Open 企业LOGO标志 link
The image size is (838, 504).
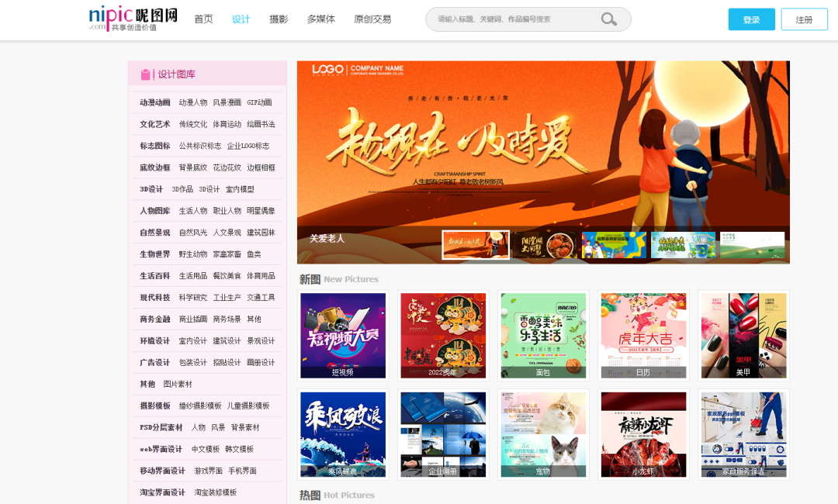(248, 146)
